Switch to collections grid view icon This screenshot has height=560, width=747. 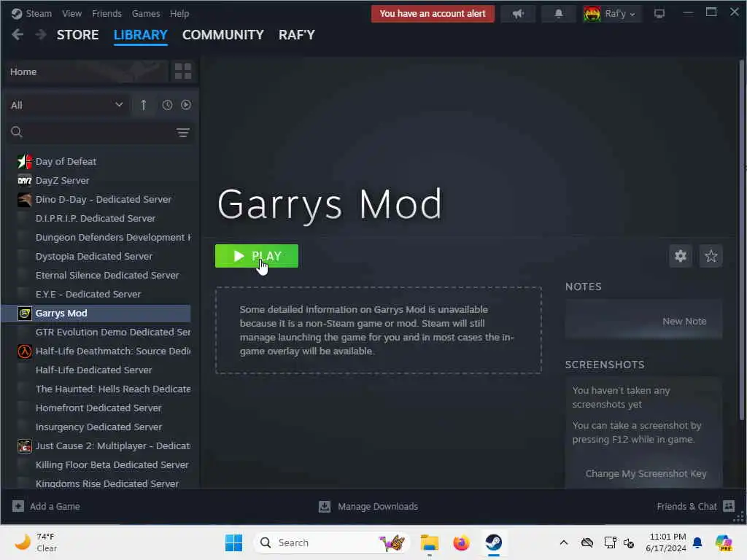(x=183, y=71)
